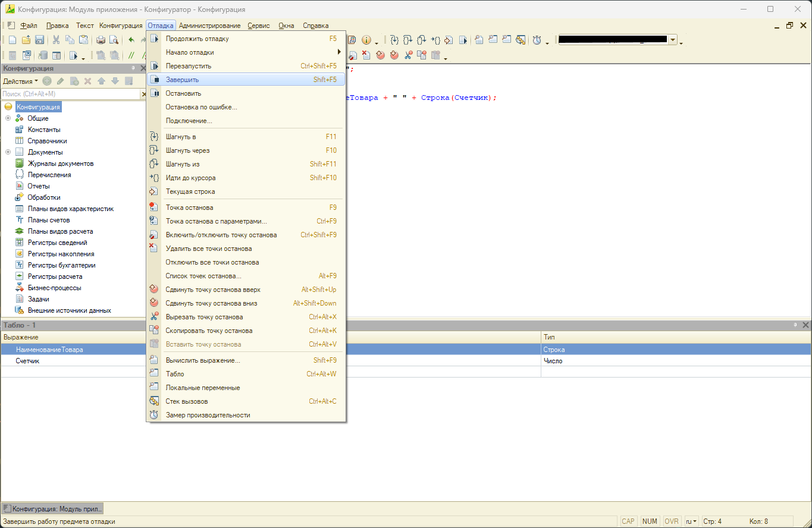The image size is (812, 528).
Task: Click the New document toolbar icon
Action: (x=12, y=40)
